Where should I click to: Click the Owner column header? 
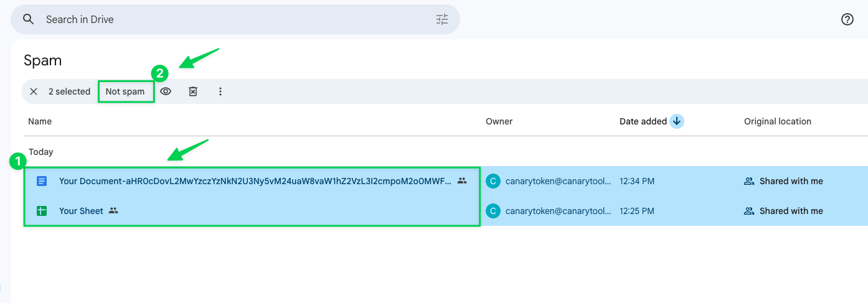point(499,121)
